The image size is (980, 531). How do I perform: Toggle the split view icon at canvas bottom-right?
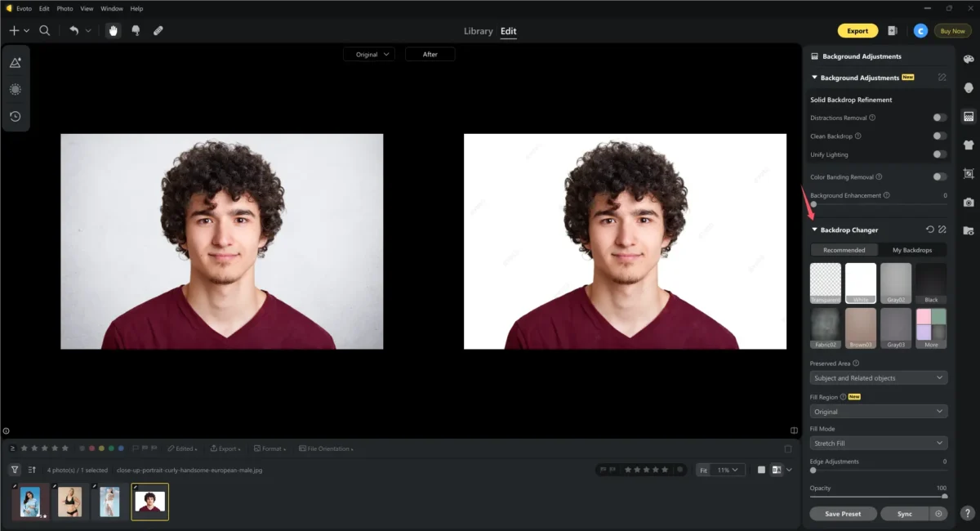tap(794, 431)
